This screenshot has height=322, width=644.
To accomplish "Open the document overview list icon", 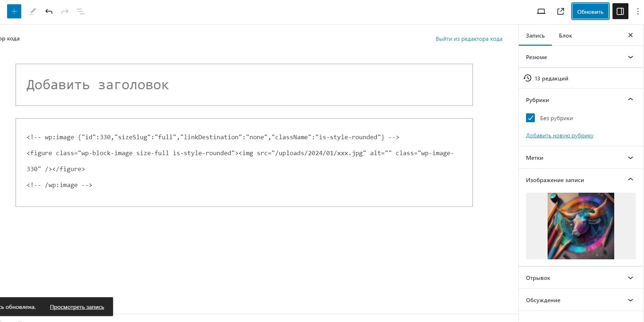I will [81, 11].
